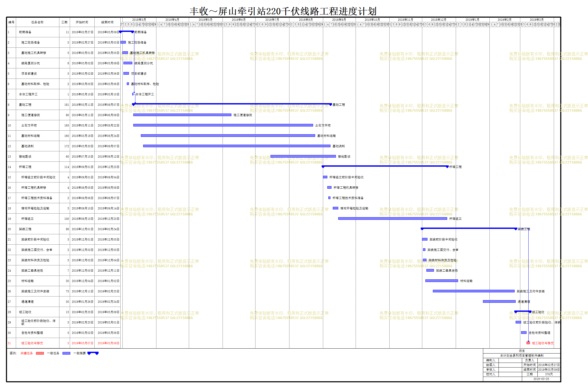
Task: Click the 2019年1月 month header
Action: (x=473, y=20)
